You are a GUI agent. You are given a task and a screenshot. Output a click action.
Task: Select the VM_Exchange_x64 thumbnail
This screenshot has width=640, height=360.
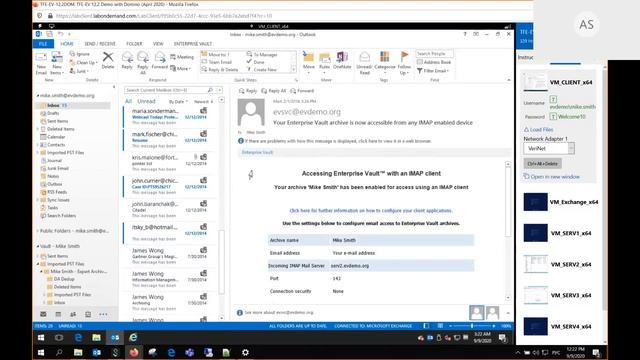coord(536,202)
